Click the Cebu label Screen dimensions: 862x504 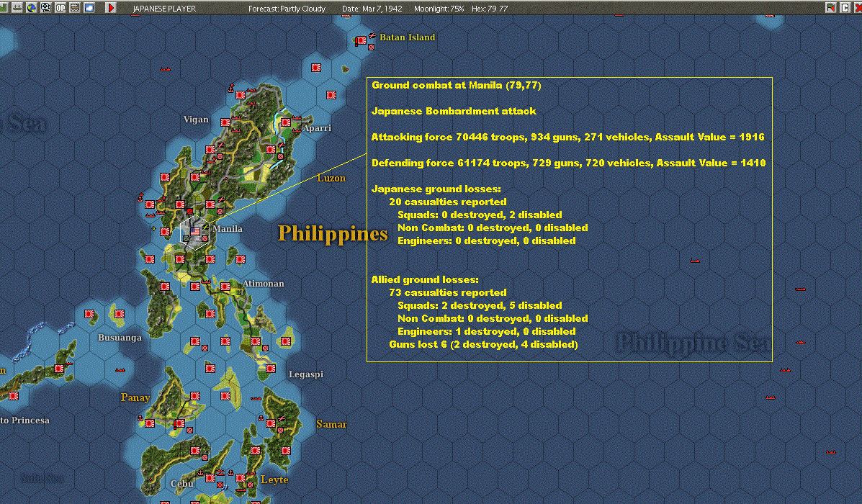point(182,484)
